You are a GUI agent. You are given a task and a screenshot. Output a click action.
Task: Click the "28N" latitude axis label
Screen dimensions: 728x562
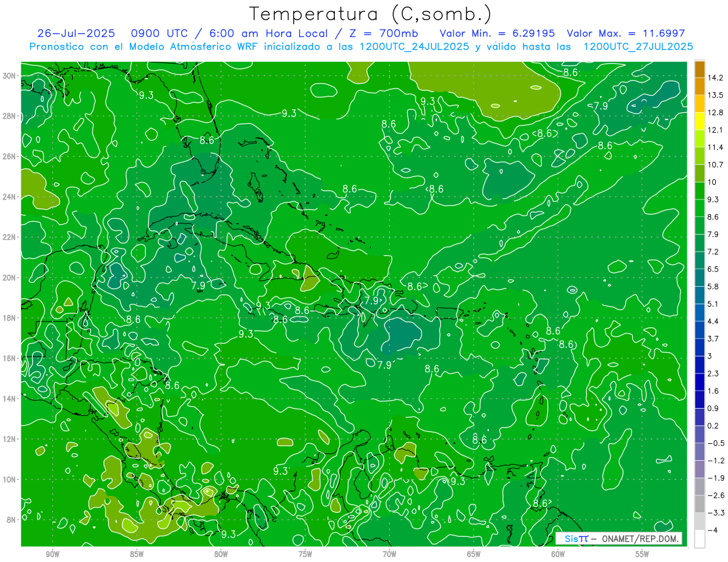[10, 116]
